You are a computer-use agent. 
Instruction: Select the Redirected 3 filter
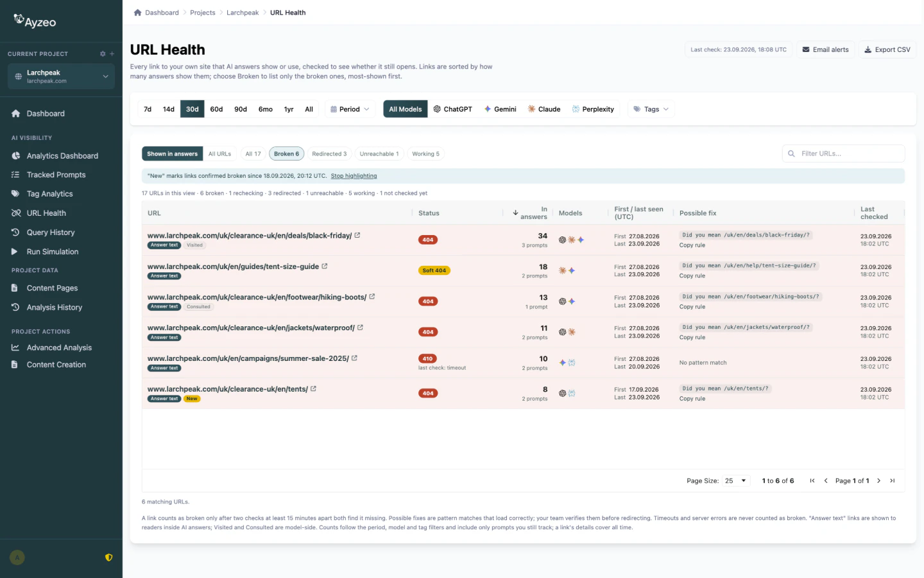tap(329, 154)
